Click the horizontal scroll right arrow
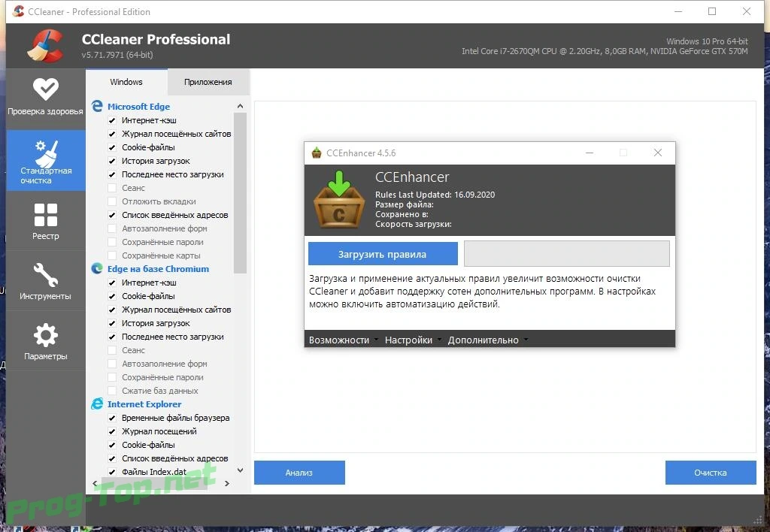The height and width of the screenshot is (532, 770). [x=226, y=483]
